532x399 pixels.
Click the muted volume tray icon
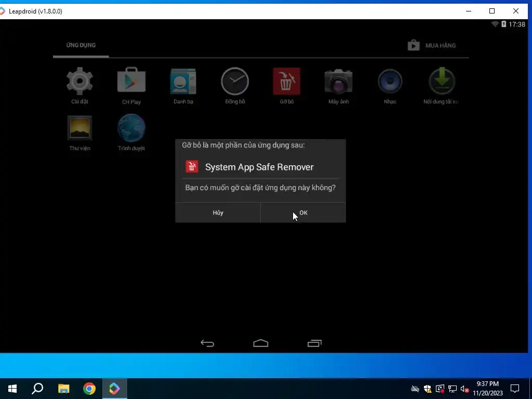[x=464, y=389]
